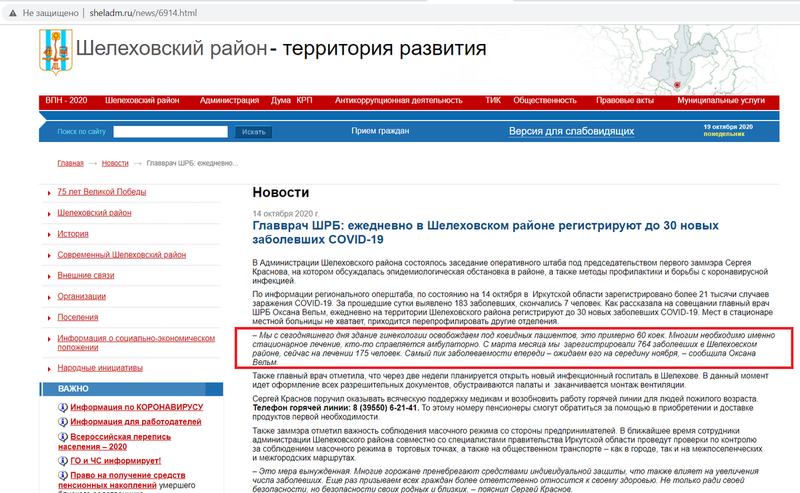Open sidebar link 'Шелеховский район'
The width and height of the screenshot is (800, 493).
click(94, 213)
